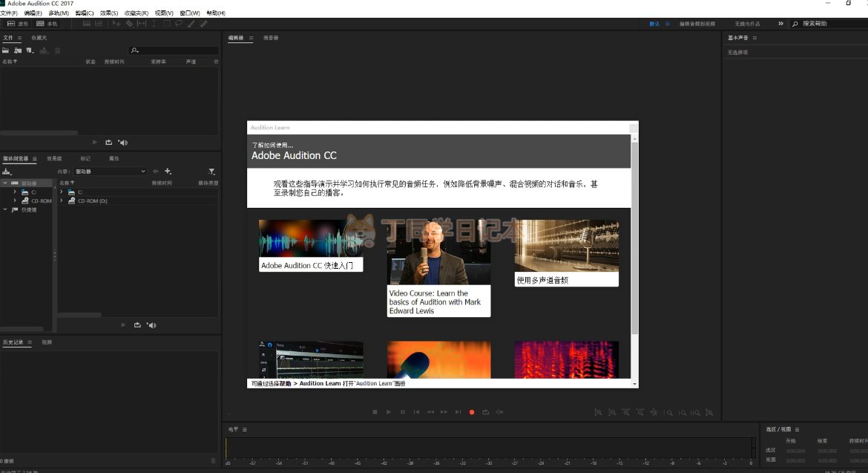This screenshot has height=473, width=868.
Task: Switch to the 效果组 tab
Action: (x=54, y=158)
